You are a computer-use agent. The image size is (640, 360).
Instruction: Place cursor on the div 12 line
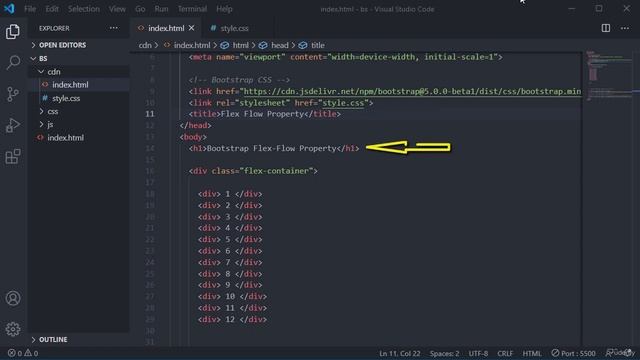[x=232, y=320]
